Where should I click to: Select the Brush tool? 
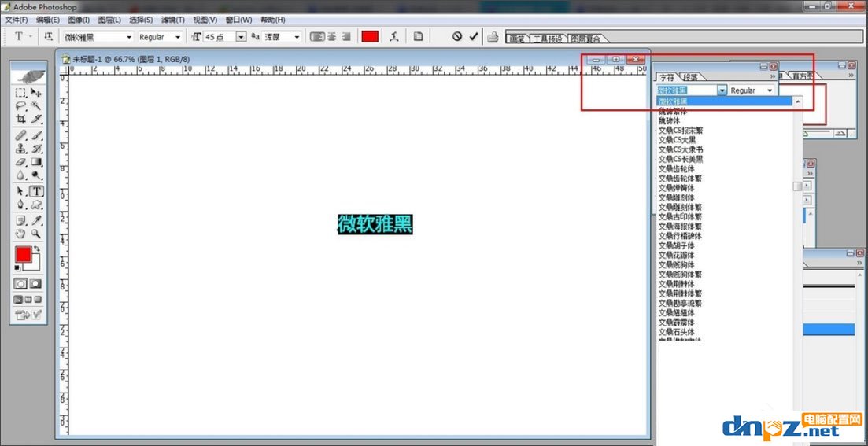point(36,135)
